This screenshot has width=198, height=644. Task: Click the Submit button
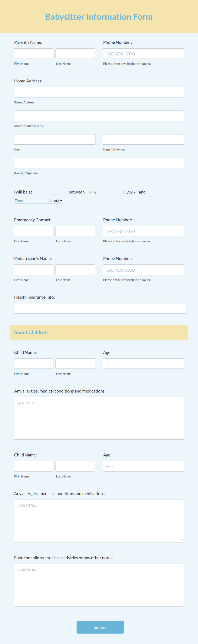[100, 627]
